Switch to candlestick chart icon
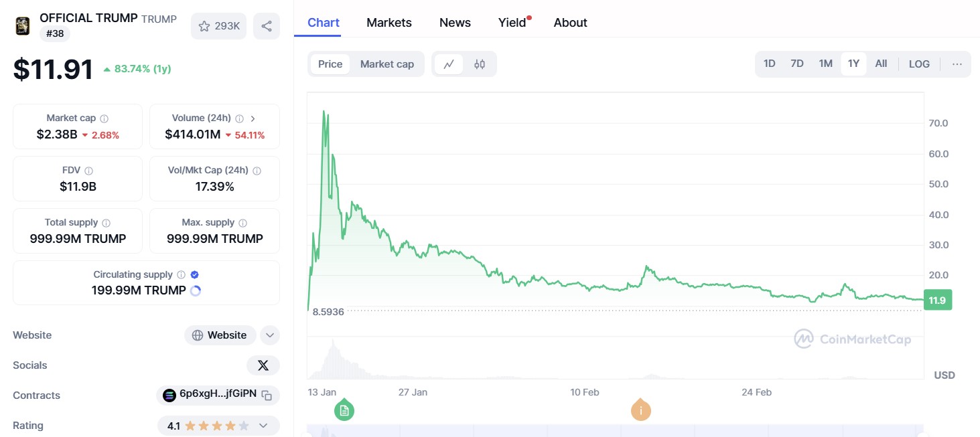 click(x=480, y=64)
